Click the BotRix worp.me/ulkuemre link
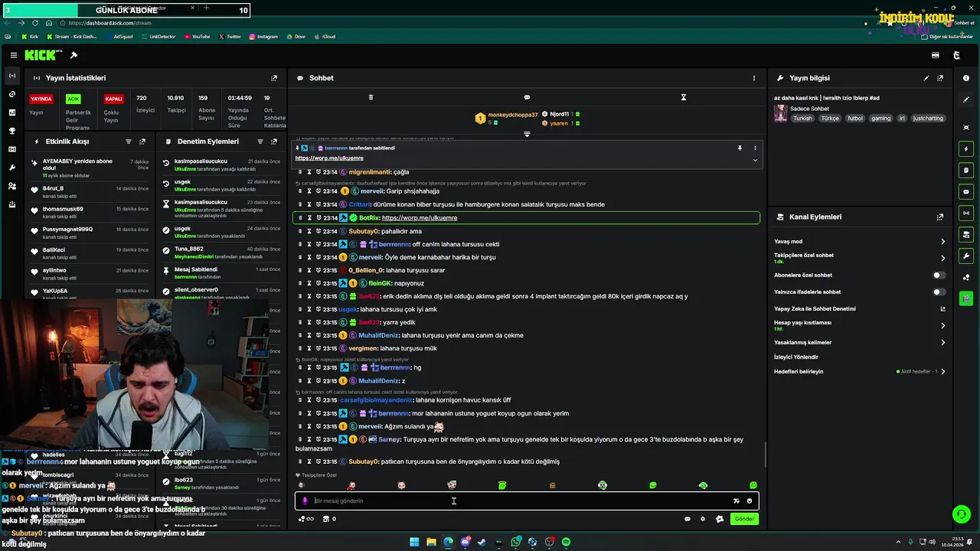Viewport: 980px width, 551px height. (420, 218)
